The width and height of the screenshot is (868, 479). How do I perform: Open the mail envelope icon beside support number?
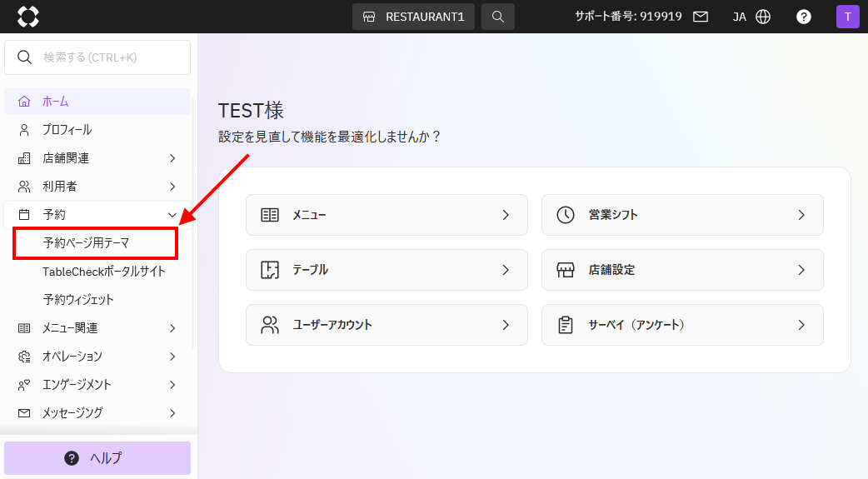coord(701,17)
